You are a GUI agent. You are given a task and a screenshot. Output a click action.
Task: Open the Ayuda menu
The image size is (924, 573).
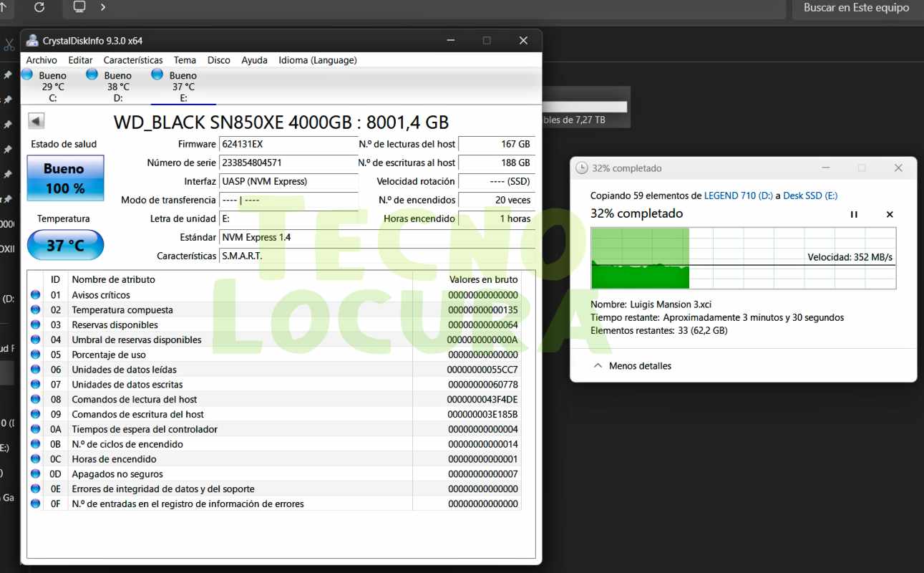pos(254,60)
